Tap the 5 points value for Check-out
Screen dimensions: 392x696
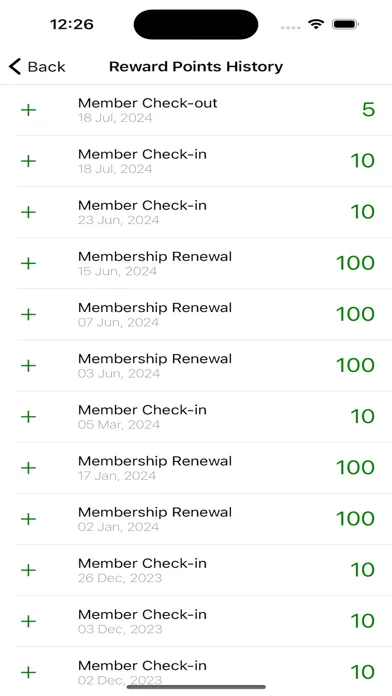click(368, 110)
